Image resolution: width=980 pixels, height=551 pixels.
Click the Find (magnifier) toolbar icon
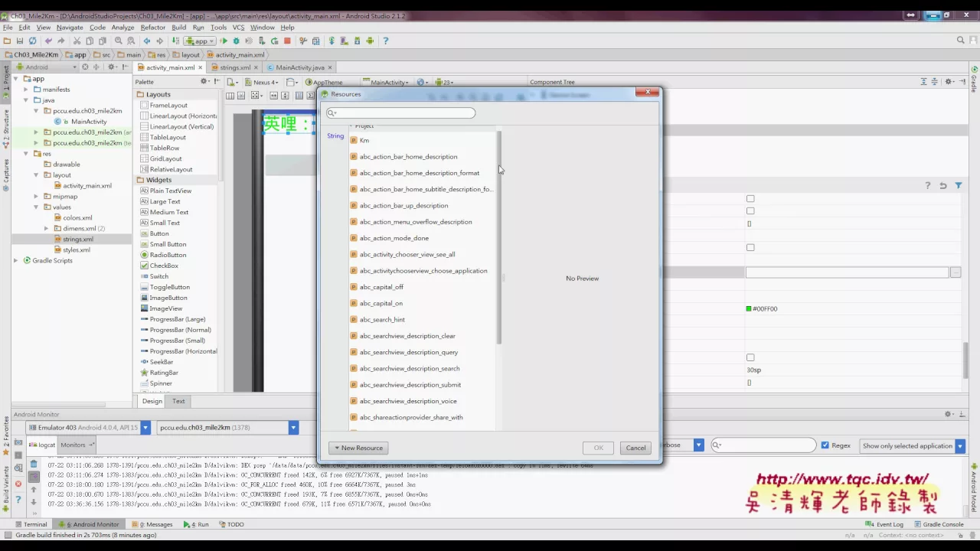[118, 41]
